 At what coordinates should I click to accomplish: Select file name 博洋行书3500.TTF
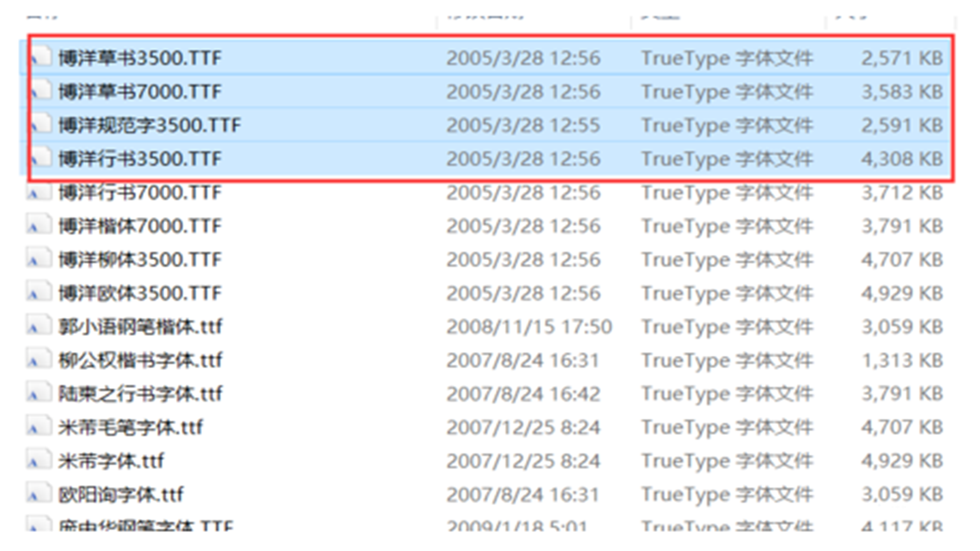coord(140,159)
